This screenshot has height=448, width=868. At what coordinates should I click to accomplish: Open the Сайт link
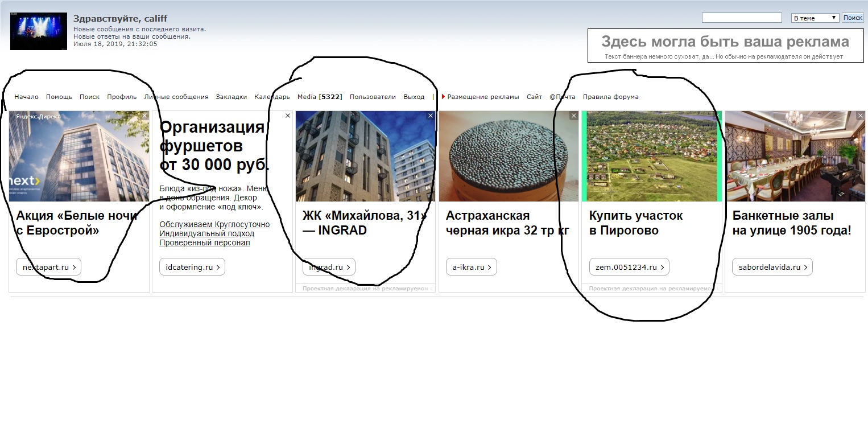tap(534, 97)
